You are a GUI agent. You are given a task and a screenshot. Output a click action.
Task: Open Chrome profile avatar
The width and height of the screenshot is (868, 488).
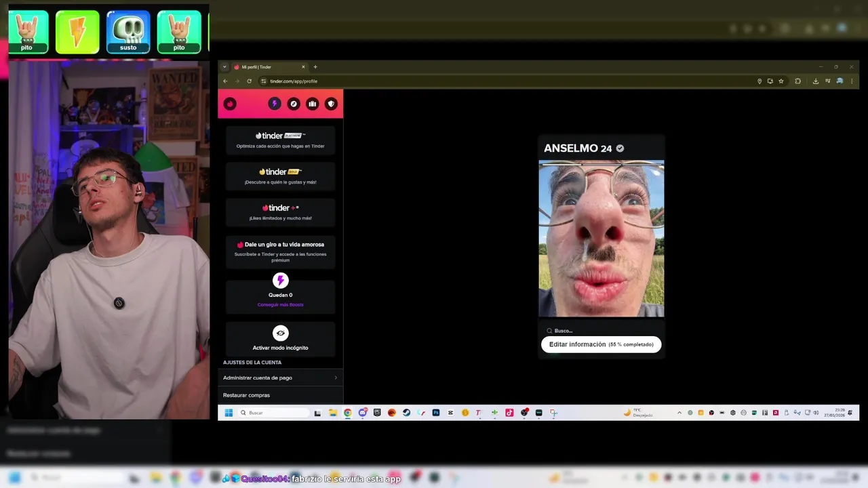point(840,81)
